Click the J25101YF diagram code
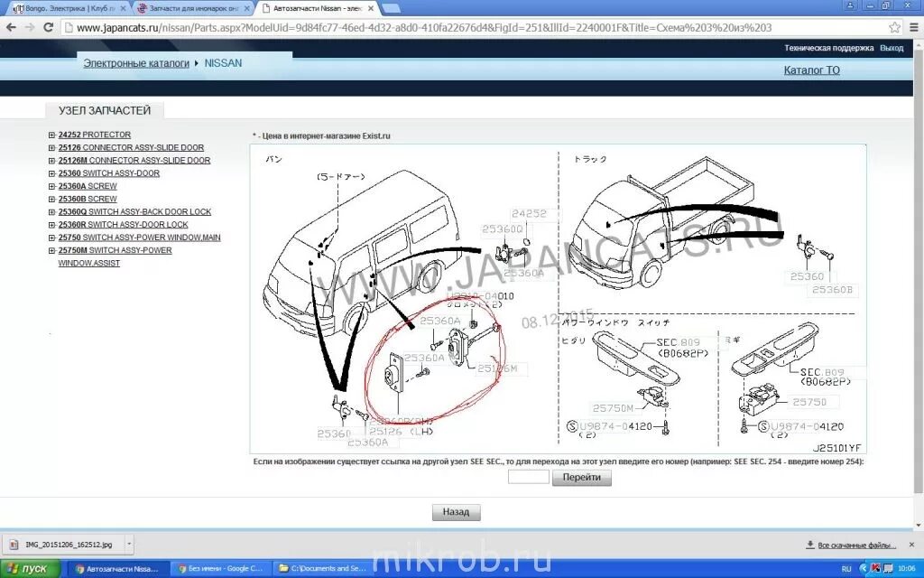 [836, 448]
